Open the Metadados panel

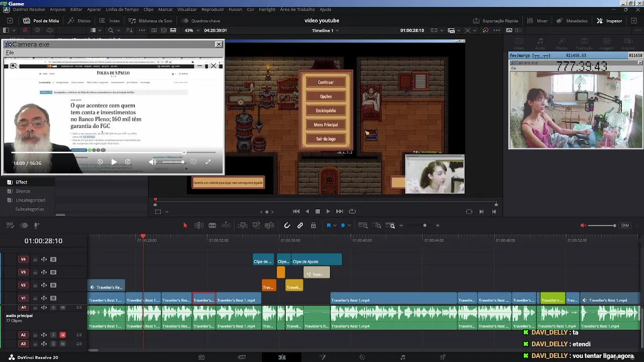(x=572, y=21)
